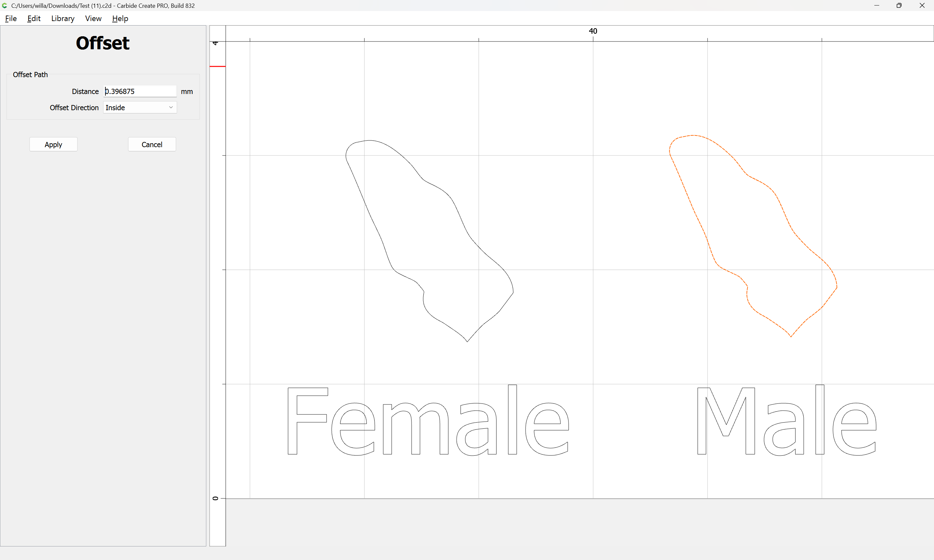Viewport: 934px width, 560px height.
Task: Click the red marker on vertical ruler
Action: tap(218, 66)
